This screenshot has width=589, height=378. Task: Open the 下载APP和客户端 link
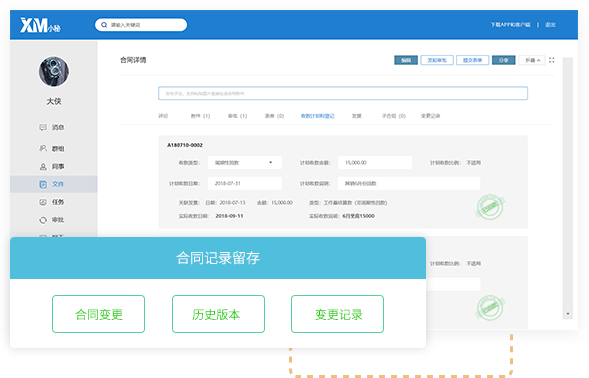[510, 25]
